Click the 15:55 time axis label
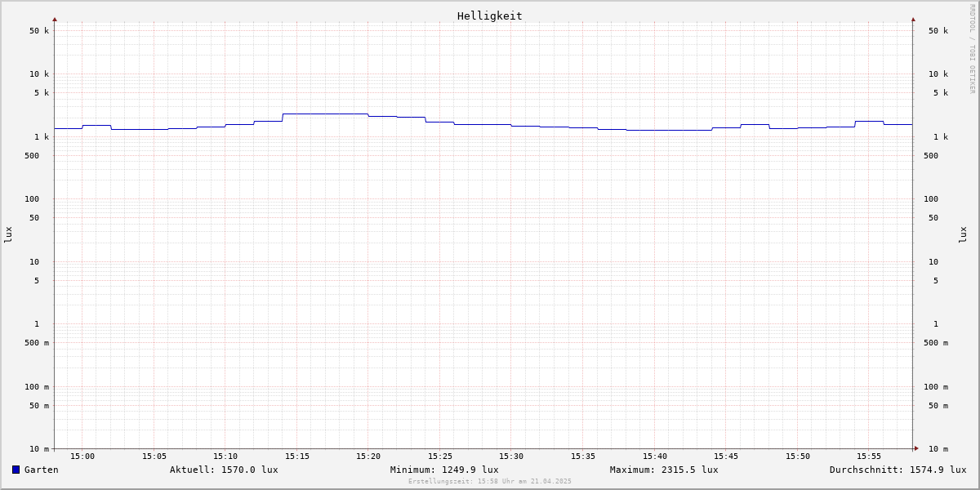The image size is (980, 490). (x=869, y=457)
